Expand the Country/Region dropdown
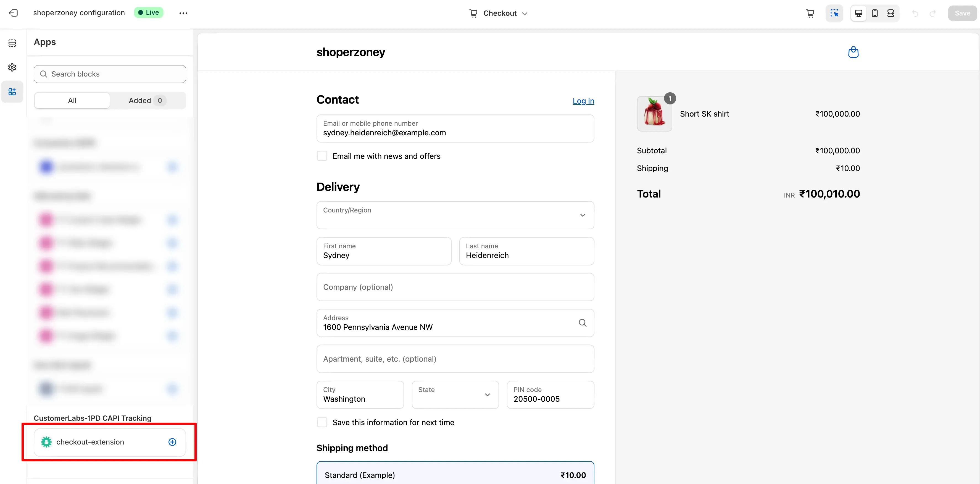This screenshot has width=980, height=484. click(x=455, y=215)
